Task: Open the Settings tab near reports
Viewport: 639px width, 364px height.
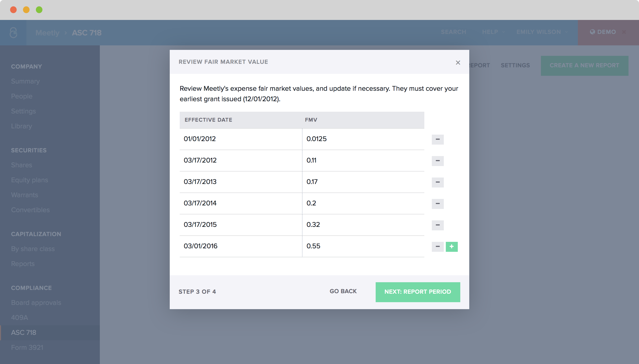Action: 515,65
